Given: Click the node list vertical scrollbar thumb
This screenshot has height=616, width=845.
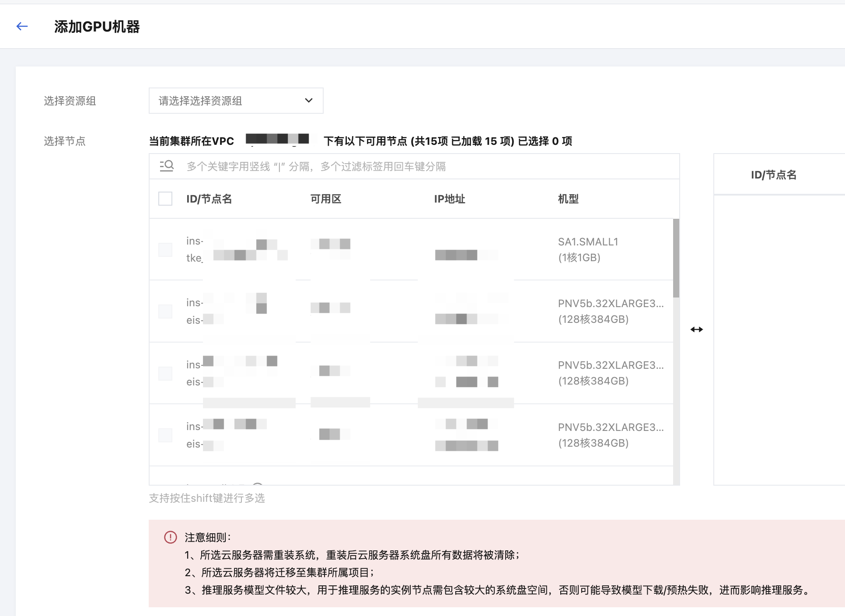Looking at the screenshot, I should pyautogui.click(x=676, y=258).
